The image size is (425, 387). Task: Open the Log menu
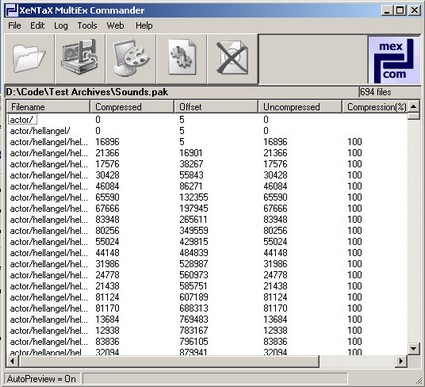coord(61,26)
